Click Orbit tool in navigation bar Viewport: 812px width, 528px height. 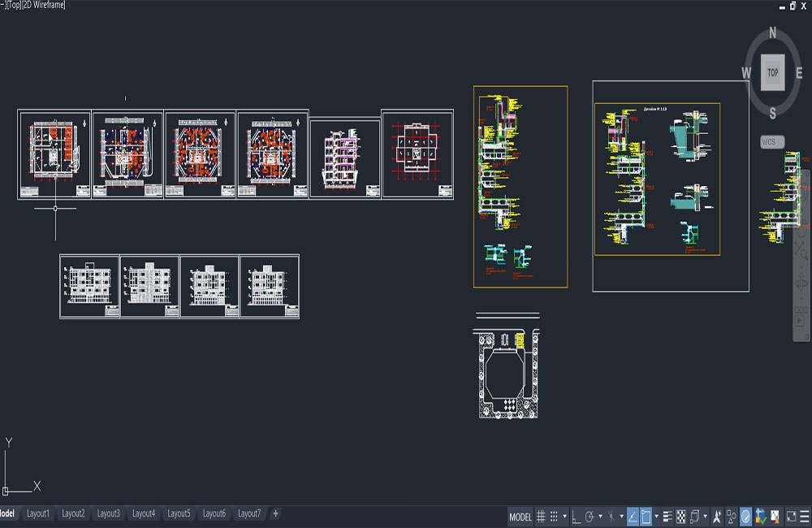coord(801,283)
